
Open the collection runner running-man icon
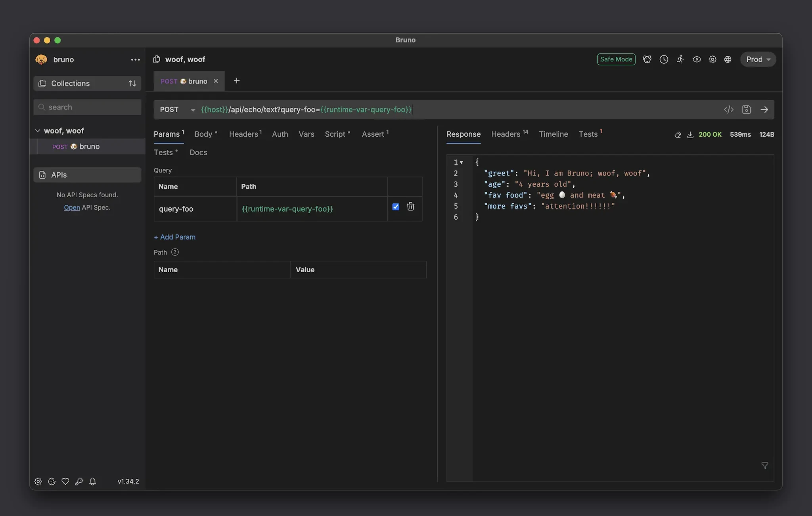(680, 59)
